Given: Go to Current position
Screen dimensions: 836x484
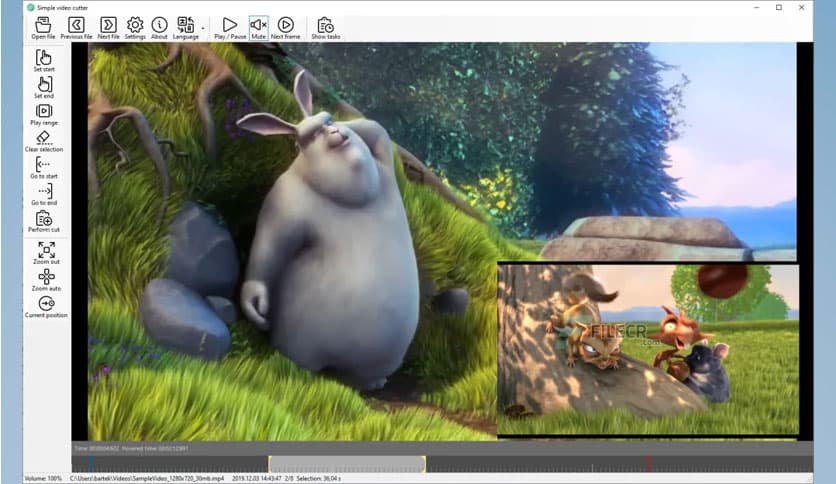Looking at the screenshot, I should pyautogui.click(x=46, y=307).
